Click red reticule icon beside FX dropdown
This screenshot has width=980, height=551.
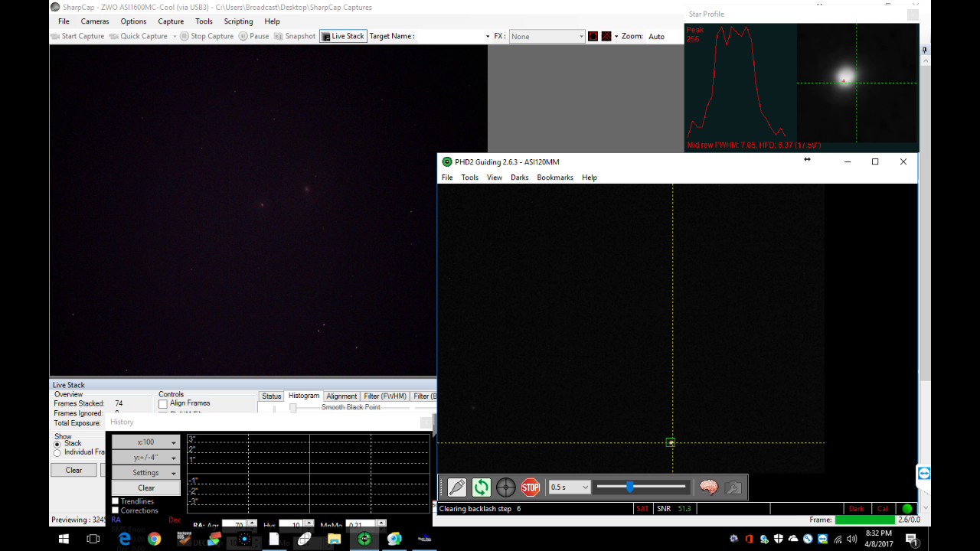pos(593,36)
